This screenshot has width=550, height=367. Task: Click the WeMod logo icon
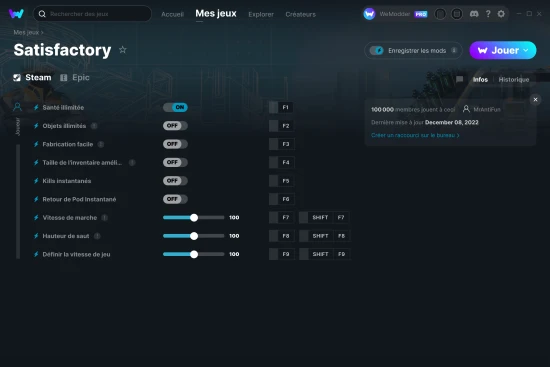pyautogui.click(x=16, y=14)
